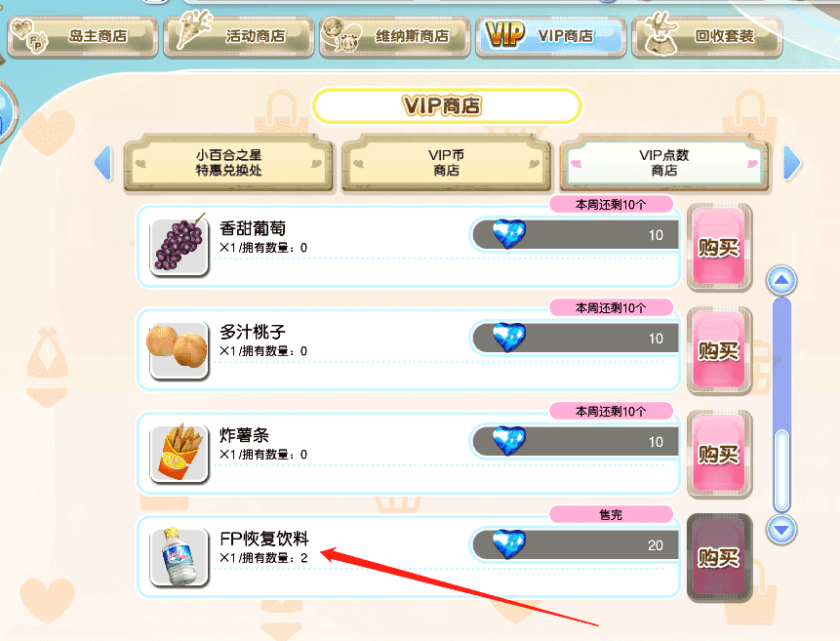Click the juicy peach (多汁桃子) item icon
Screen dimensions: 840x641
[x=178, y=349]
